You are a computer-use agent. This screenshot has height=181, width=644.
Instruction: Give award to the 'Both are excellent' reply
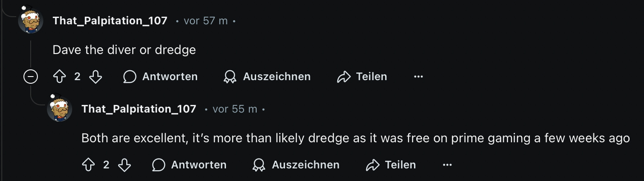(296, 165)
